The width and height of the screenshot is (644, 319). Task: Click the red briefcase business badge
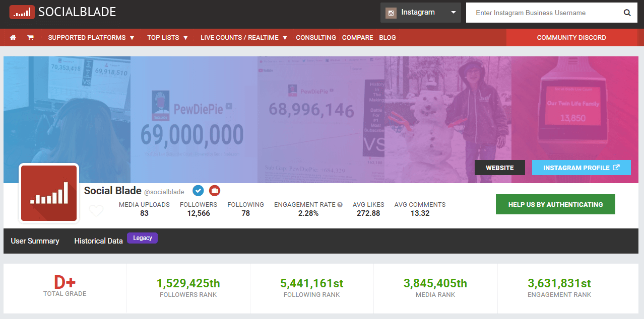(x=215, y=191)
